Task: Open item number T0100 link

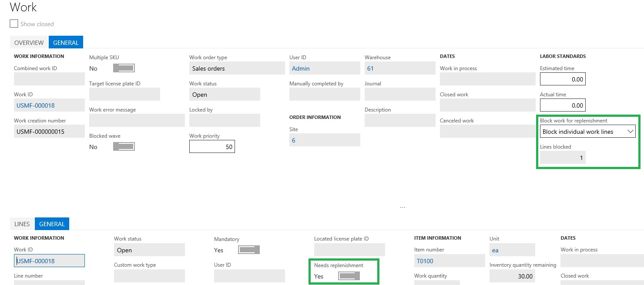Action: [425, 261]
